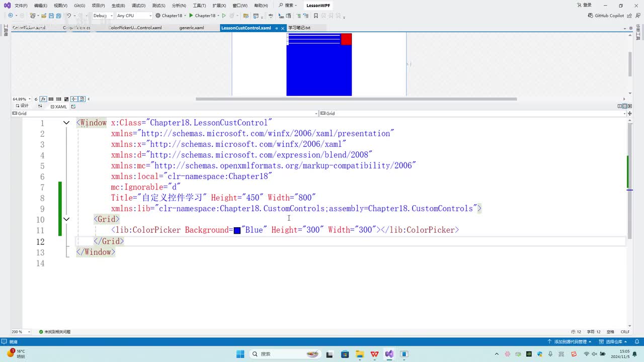Click the red square in designer preview
Viewport: 644px width, 362px height.
point(346,39)
